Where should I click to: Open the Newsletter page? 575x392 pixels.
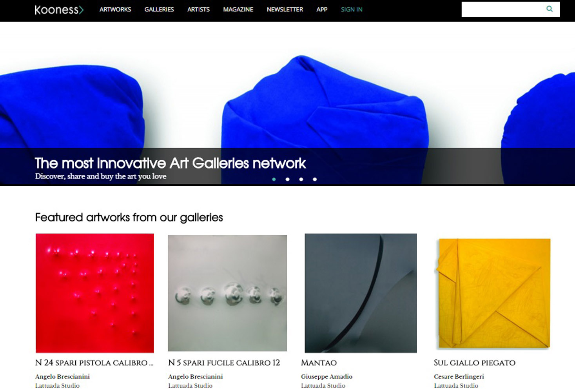285,9
